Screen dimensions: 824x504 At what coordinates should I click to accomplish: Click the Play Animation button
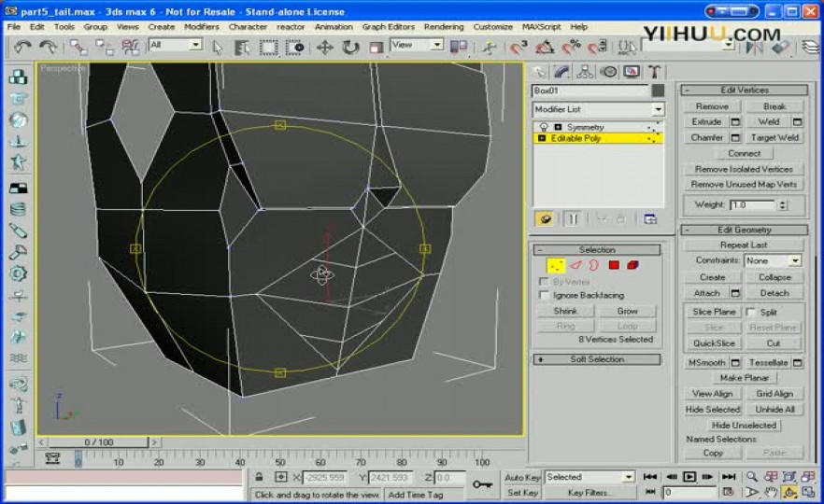[x=689, y=477]
